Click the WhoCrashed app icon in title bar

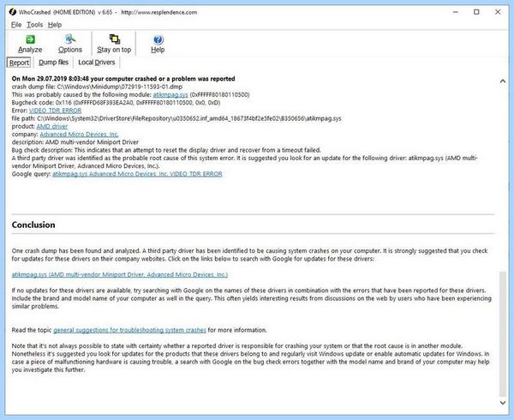[x=13, y=12]
